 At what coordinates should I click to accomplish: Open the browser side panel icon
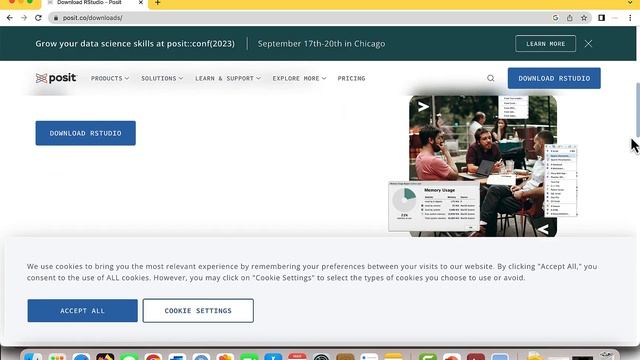601,18
